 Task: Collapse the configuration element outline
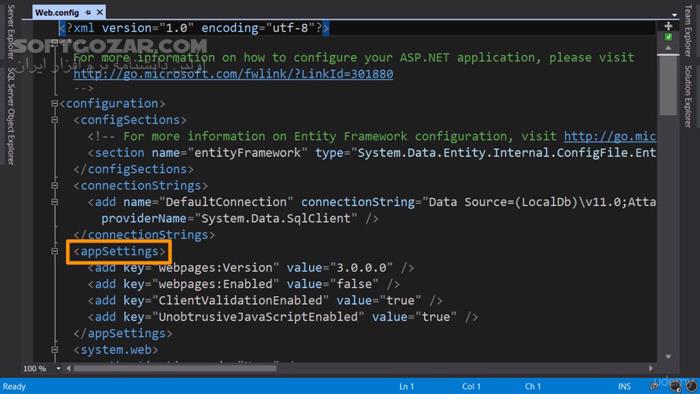(54, 104)
